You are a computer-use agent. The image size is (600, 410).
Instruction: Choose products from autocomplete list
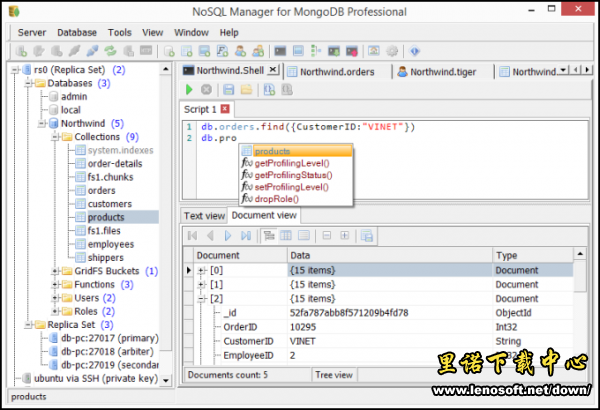[x=296, y=151]
